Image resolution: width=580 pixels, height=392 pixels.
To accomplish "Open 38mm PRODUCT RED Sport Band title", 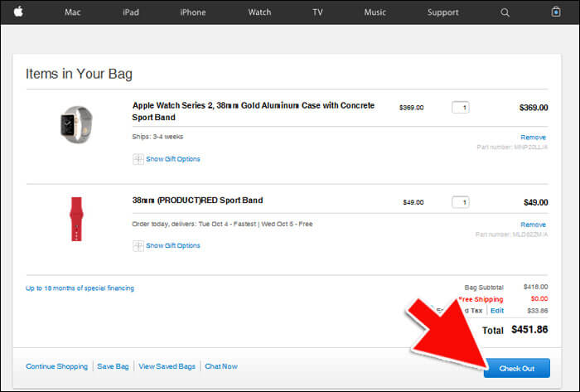I will pos(197,201).
